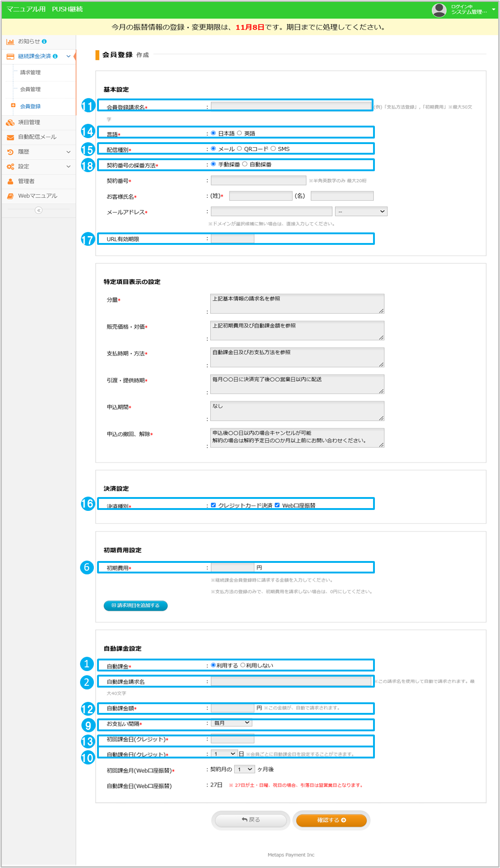Click the orange 確認する button

[331, 820]
